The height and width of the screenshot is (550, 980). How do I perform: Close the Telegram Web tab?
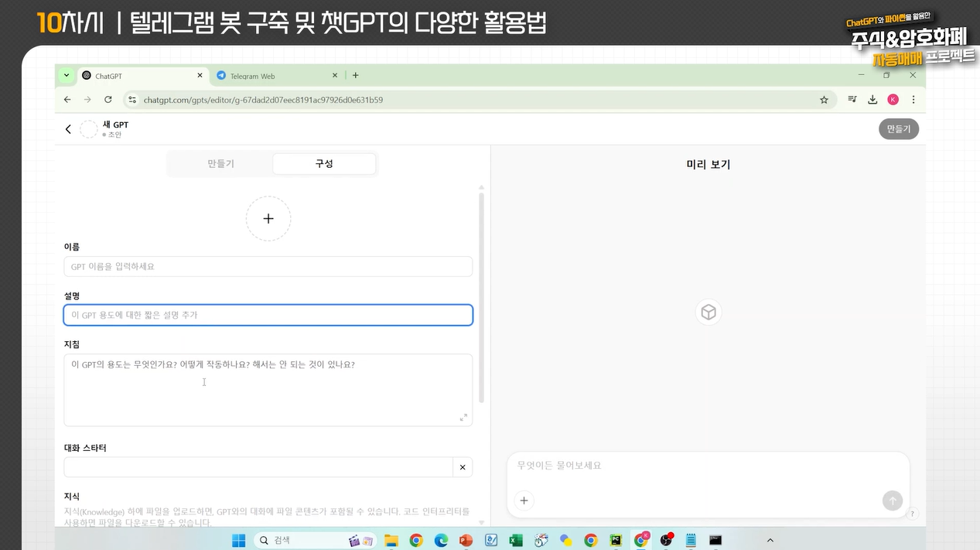tap(335, 76)
